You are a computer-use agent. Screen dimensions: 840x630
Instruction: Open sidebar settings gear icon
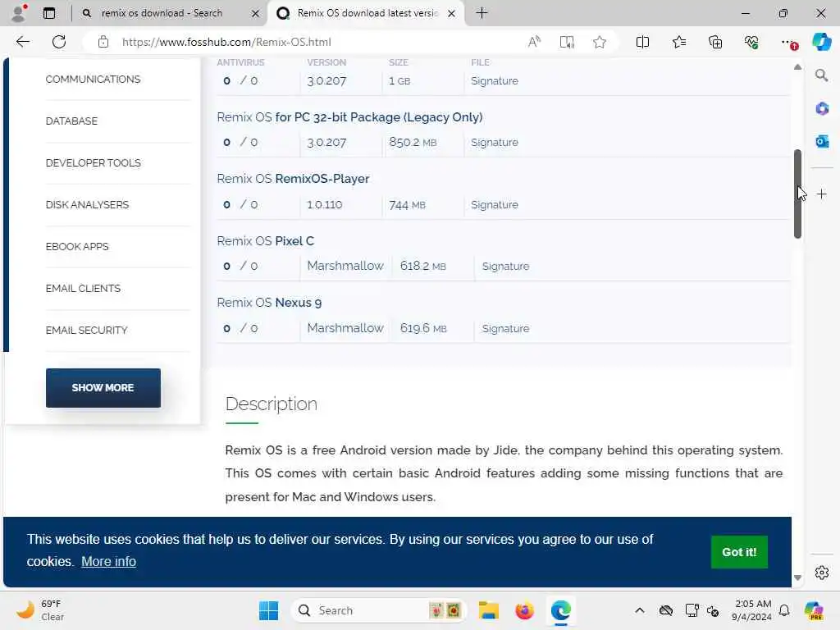point(822,573)
